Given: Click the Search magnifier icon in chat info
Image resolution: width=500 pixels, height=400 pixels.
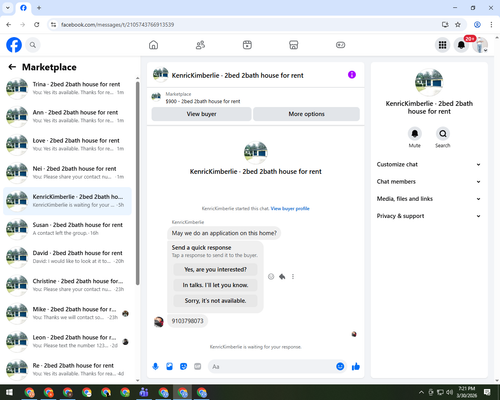Looking at the screenshot, I should [x=443, y=134].
